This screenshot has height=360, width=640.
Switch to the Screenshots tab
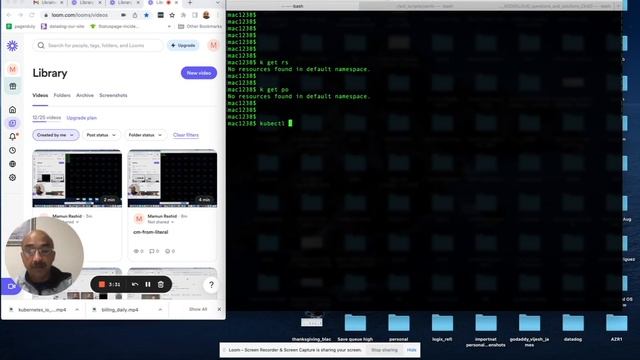click(113, 96)
